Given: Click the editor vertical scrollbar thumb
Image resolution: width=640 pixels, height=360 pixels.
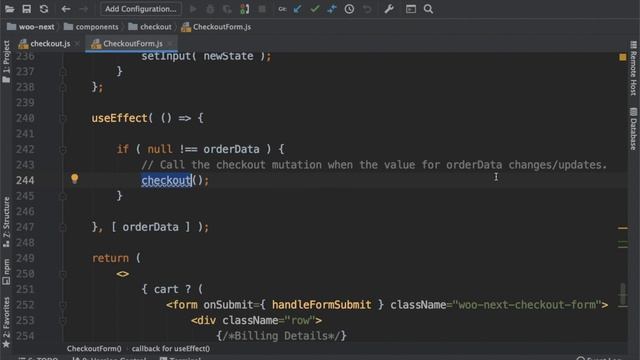Looking at the screenshot, I should (x=622, y=294).
